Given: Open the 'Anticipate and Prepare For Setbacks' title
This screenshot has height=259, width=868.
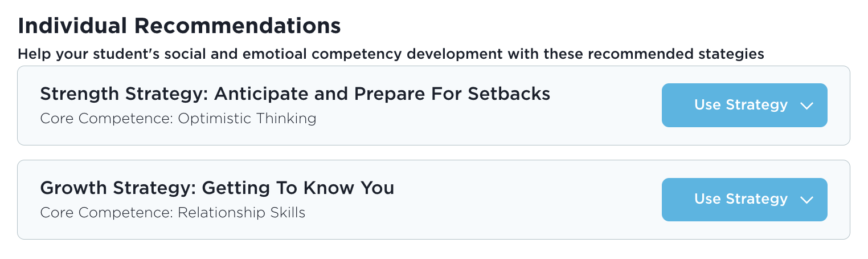Looking at the screenshot, I should click(382, 94).
